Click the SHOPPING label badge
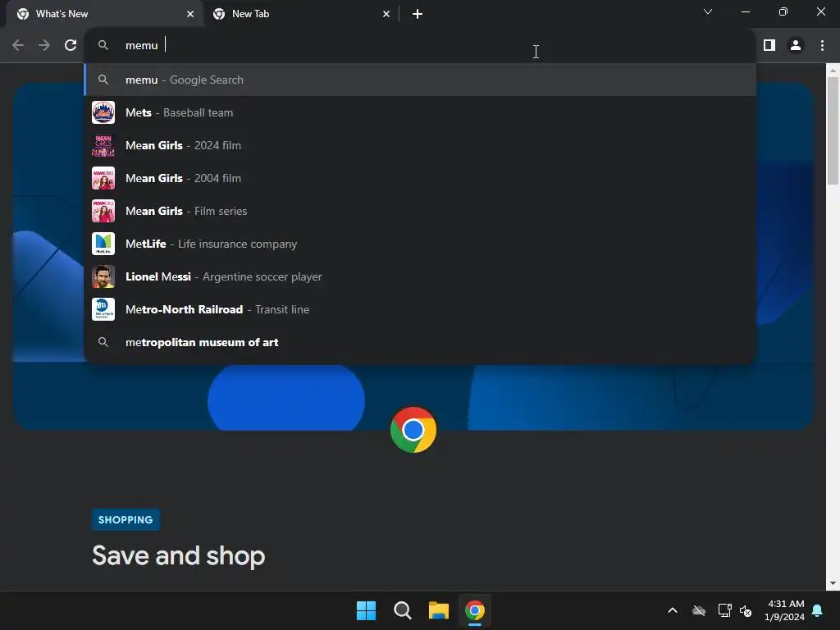840x630 pixels. [126, 519]
